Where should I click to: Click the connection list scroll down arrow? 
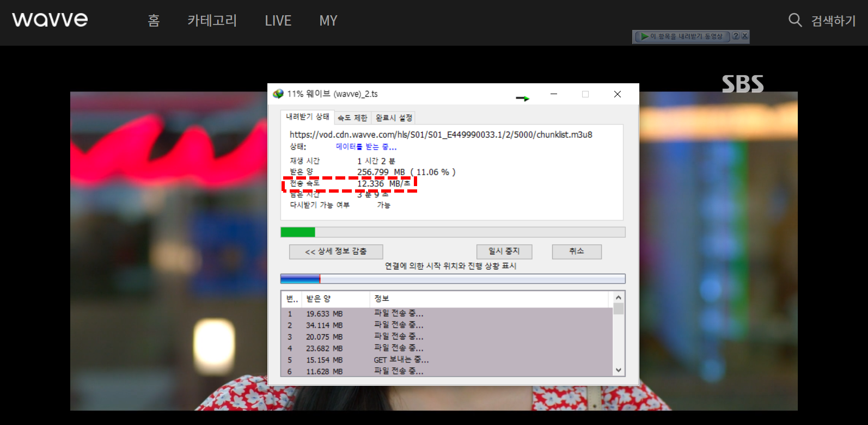(618, 370)
